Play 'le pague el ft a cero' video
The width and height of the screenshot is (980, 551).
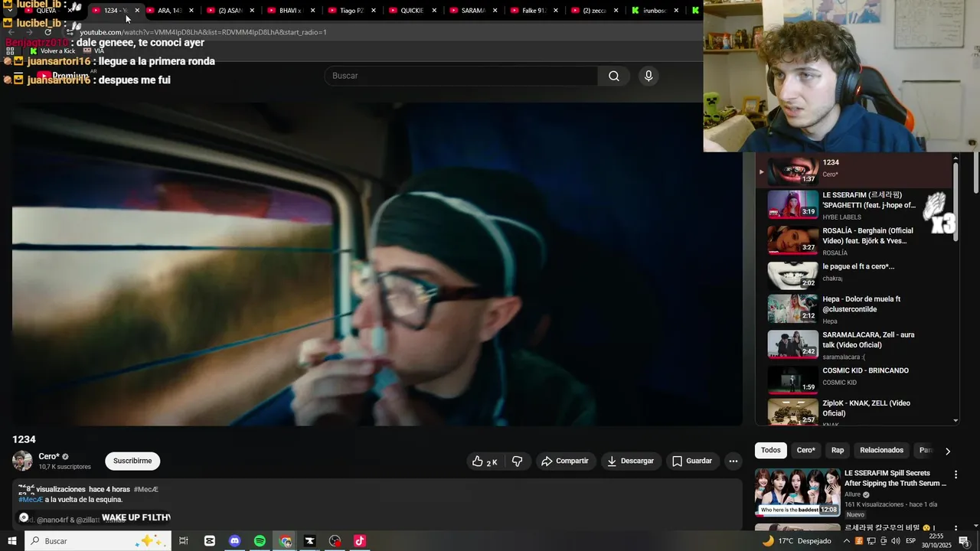point(854,275)
